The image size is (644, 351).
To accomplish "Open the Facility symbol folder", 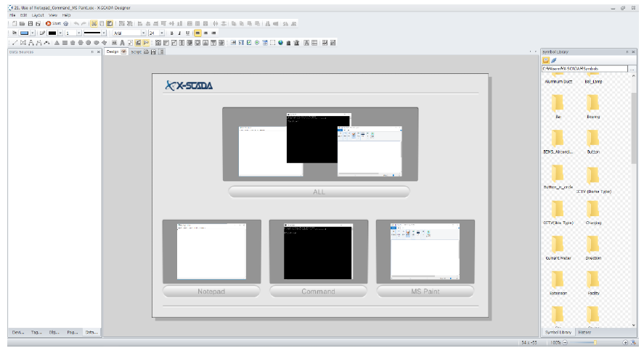I will pyautogui.click(x=592, y=283).
